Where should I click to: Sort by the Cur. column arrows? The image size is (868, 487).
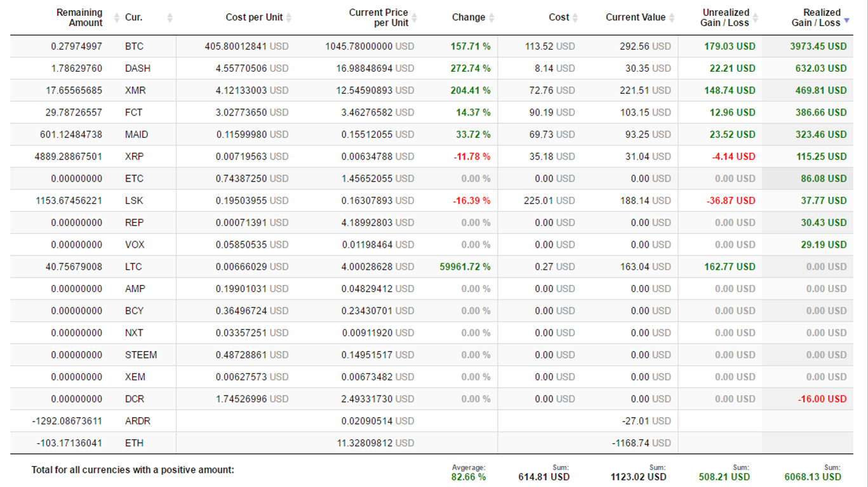170,18
